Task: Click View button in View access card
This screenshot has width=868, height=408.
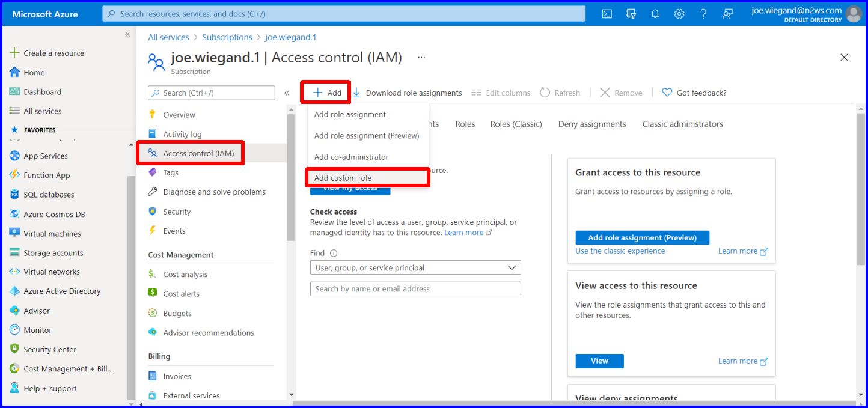Action: click(x=600, y=361)
